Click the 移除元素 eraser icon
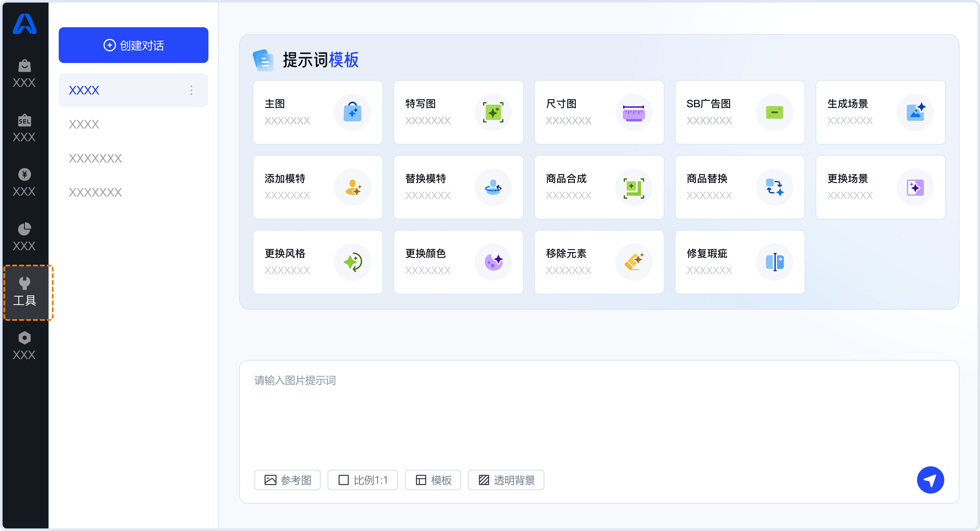Screen dimensions: 980x531 tap(633, 262)
